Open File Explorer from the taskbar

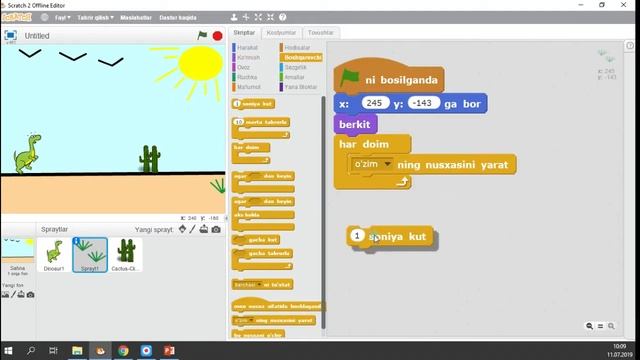tap(77, 351)
